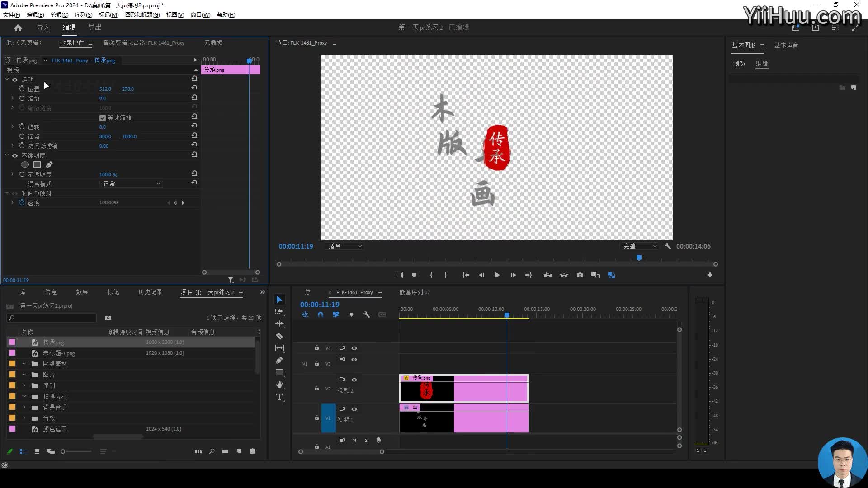The width and height of the screenshot is (868, 488).
Task: Collapse the 网络素材 bin
Action: click(24, 364)
